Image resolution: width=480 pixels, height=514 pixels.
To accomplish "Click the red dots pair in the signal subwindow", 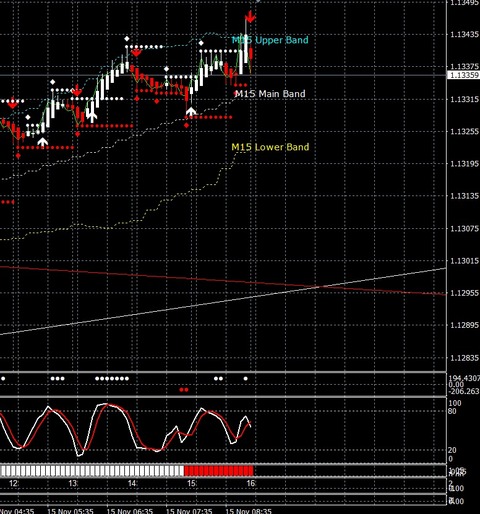I will tap(184, 390).
